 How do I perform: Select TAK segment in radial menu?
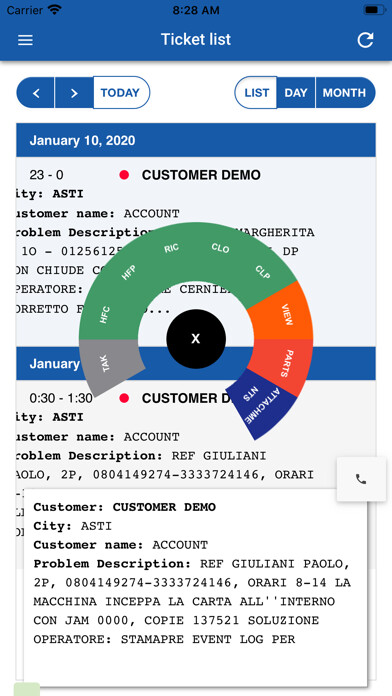pos(108,364)
